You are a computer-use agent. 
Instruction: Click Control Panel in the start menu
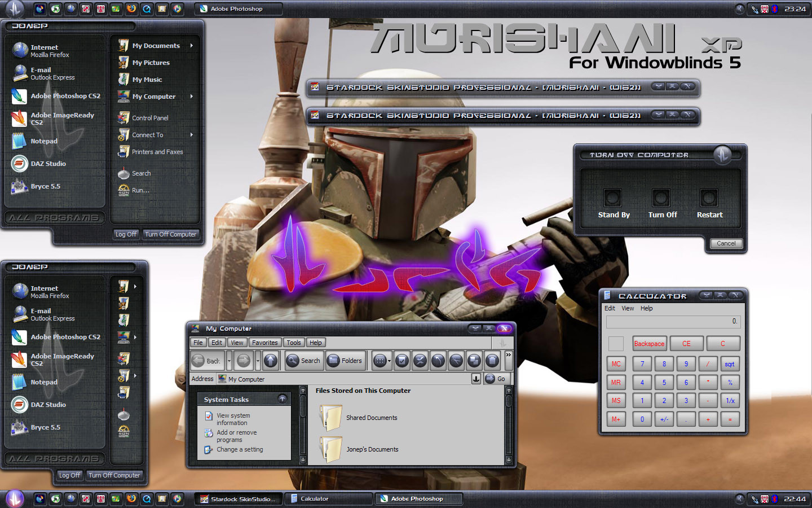[x=150, y=118]
